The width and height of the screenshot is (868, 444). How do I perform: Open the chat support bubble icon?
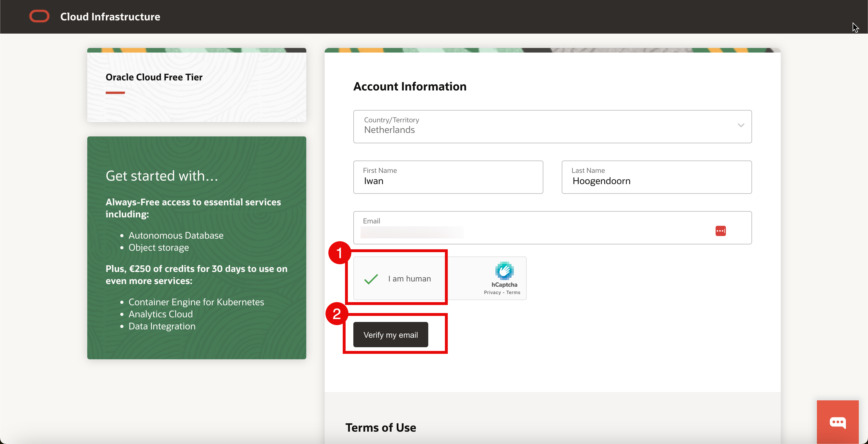pos(837,422)
